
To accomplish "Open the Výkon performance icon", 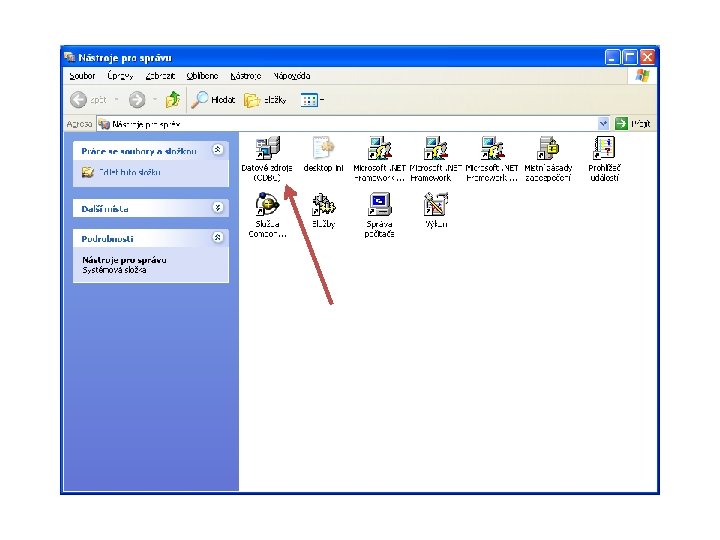I will point(436,210).
